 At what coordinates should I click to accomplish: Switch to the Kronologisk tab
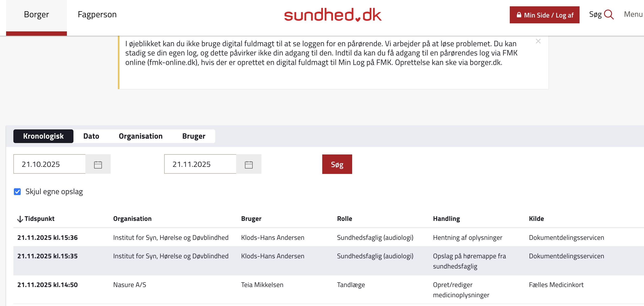(x=43, y=136)
